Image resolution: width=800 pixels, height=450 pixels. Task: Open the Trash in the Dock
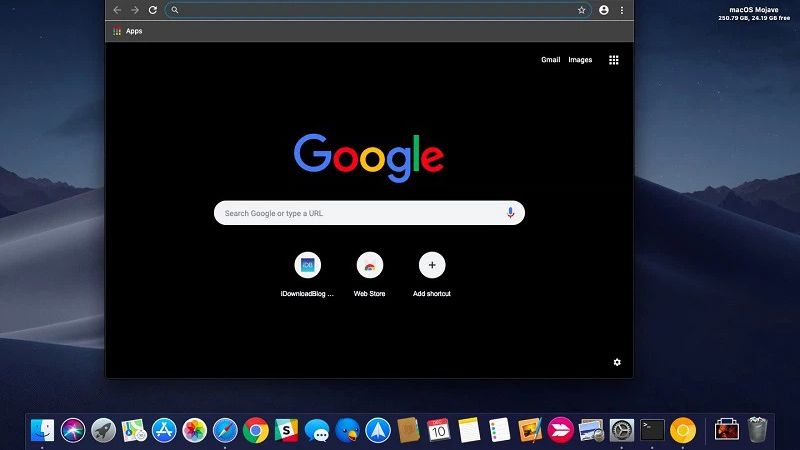(x=758, y=430)
